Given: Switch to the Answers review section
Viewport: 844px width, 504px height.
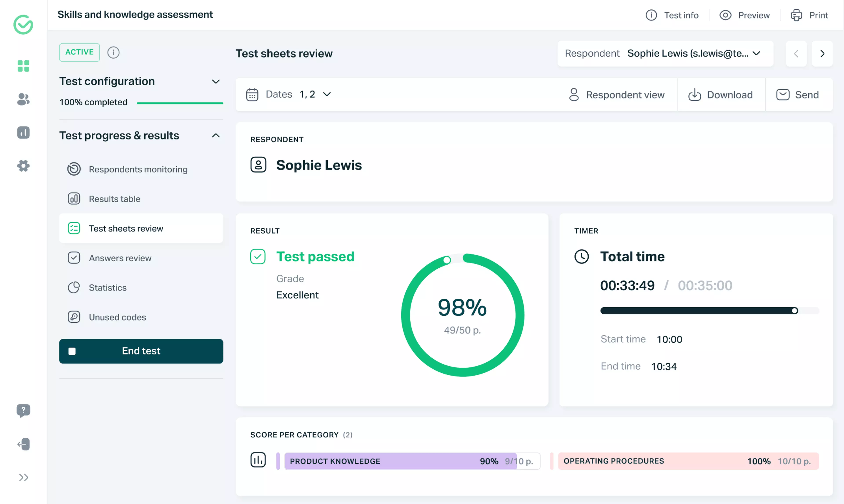Looking at the screenshot, I should 120,258.
